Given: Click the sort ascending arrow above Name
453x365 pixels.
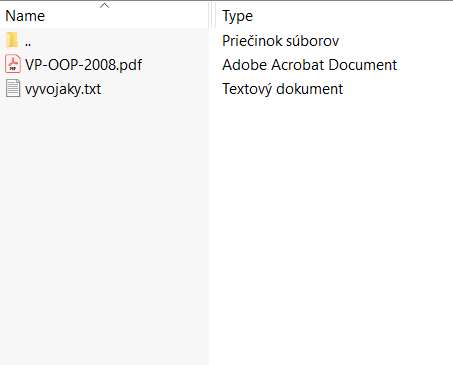Looking at the screenshot, I should pos(104,5).
